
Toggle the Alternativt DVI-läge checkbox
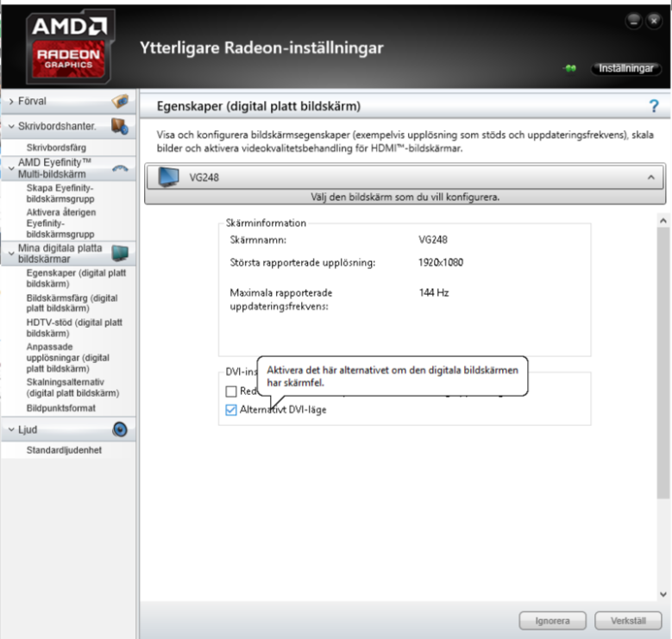pos(231,410)
